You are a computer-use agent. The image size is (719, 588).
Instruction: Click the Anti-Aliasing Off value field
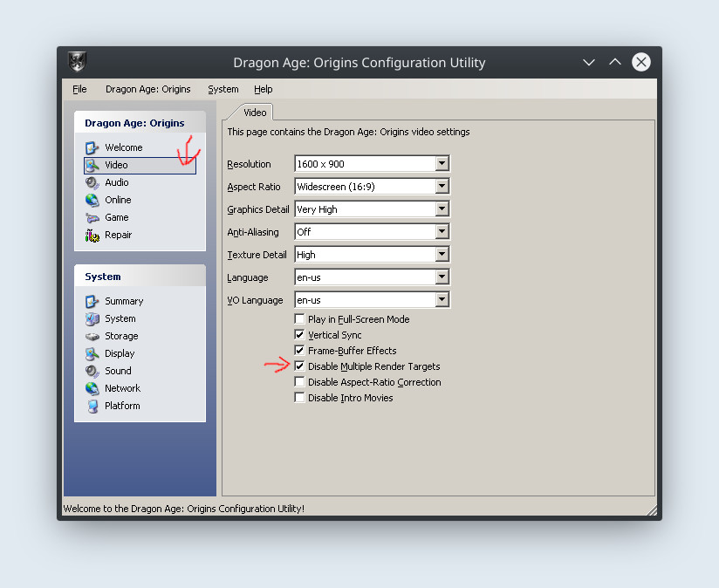pos(366,231)
